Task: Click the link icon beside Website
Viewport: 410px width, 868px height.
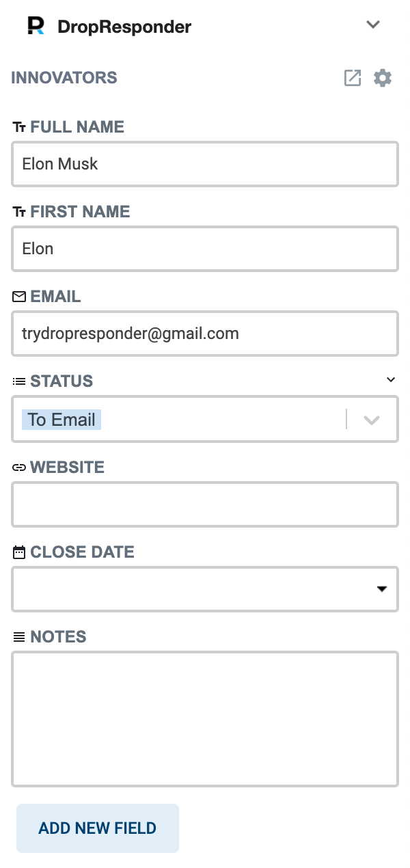Action: coord(19,467)
